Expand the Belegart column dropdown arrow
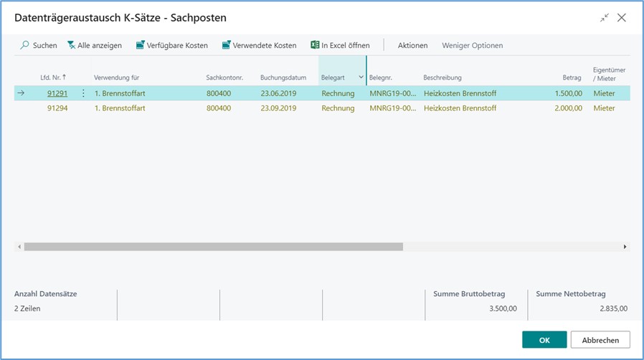This screenshot has height=360, width=644. click(x=361, y=77)
